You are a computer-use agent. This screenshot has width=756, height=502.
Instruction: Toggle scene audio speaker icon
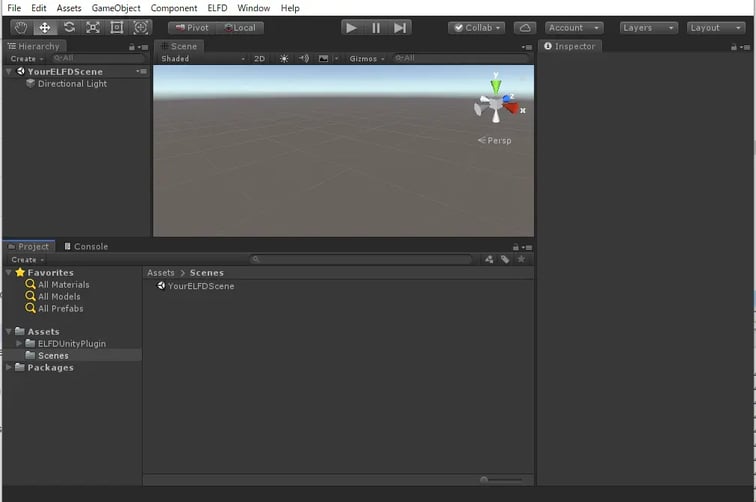[304, 59]
